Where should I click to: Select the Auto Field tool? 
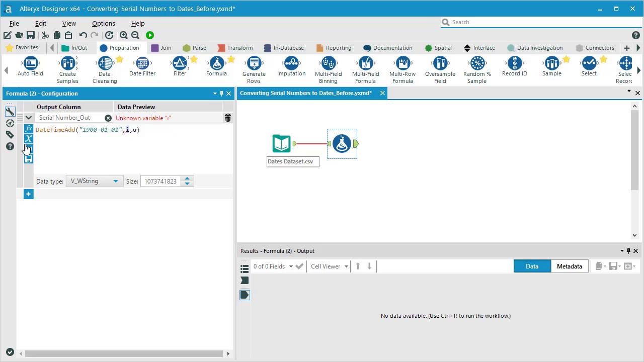(x=30, y=67)
